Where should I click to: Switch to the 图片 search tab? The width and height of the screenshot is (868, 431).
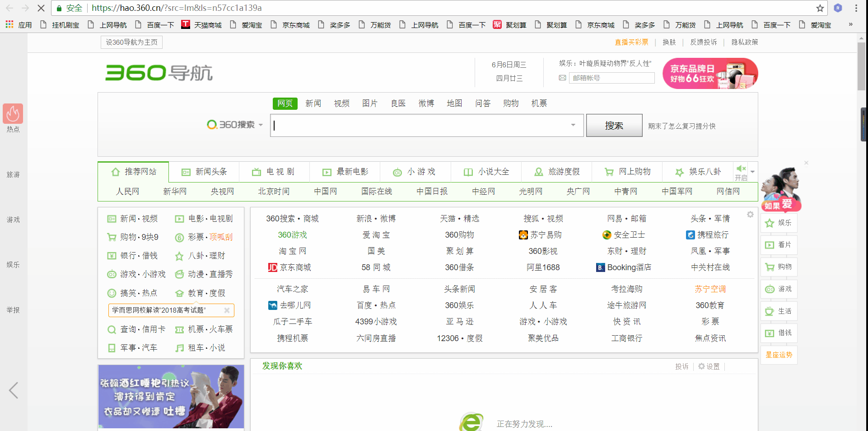tap(370, 103)
